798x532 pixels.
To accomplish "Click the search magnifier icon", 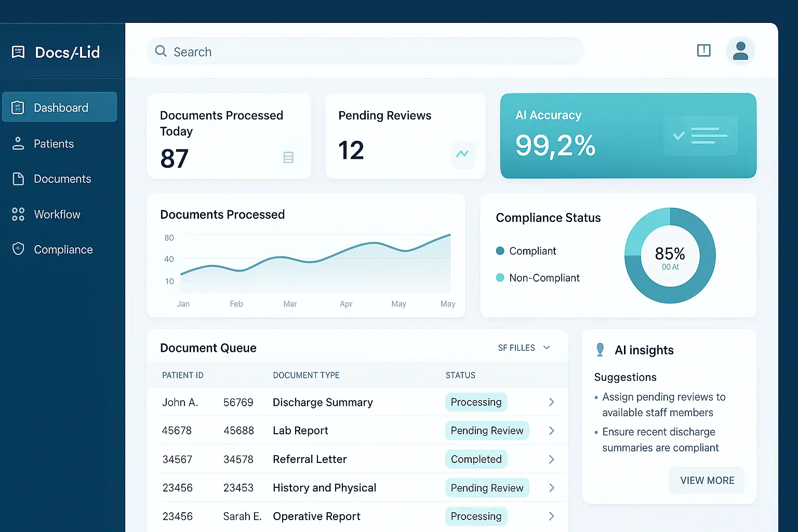I will 161,51.
